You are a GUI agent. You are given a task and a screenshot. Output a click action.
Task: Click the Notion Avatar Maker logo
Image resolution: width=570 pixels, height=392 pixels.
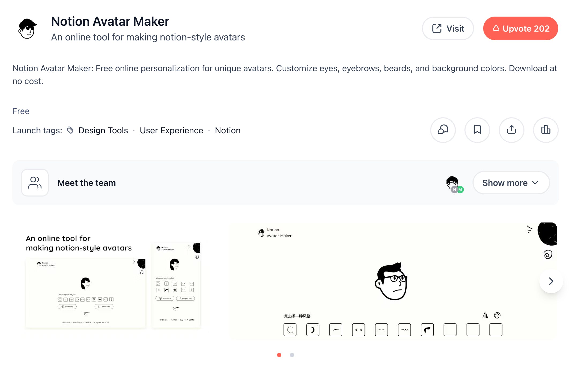click(x=27, y=29)
